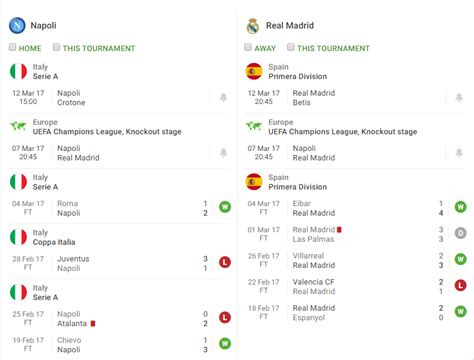Open the Chievo vs Napoli match row
Screen dimensions: 474x360
click(x=120, y=345)
